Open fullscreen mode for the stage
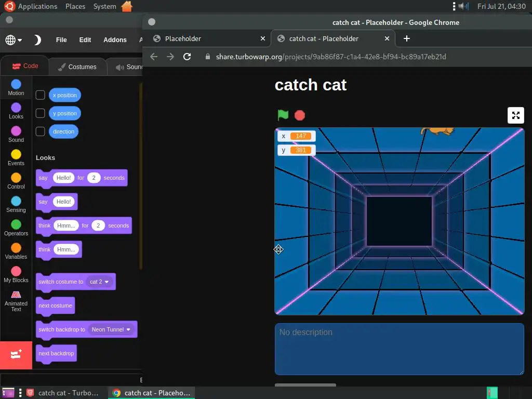 point(516,115)
